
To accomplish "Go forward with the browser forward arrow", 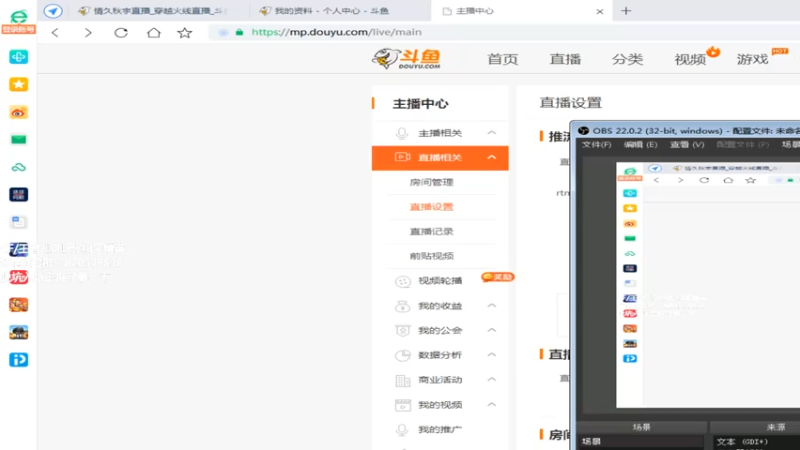I will pyautogui.click(x=88, y=33).
